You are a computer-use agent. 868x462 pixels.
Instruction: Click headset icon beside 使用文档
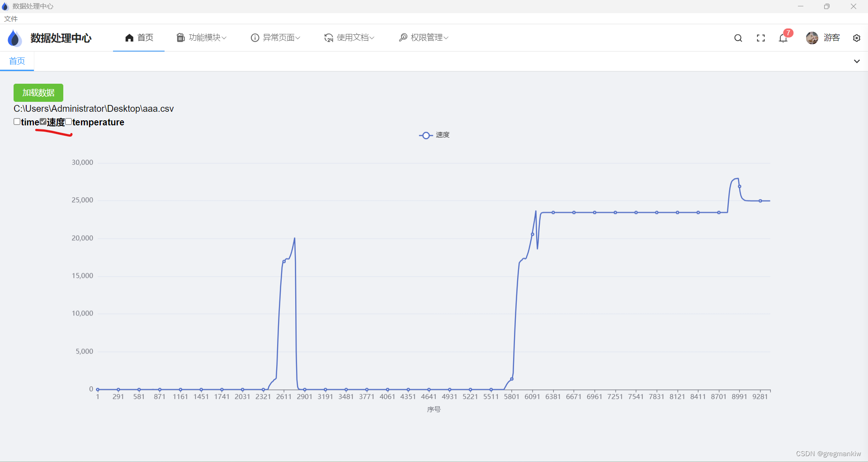(x=329, y=38)
